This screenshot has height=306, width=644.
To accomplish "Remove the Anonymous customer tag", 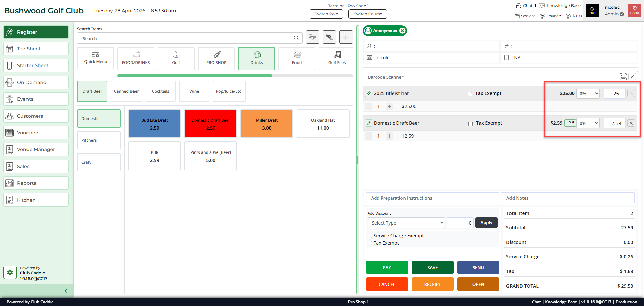I will pyautogui.click(x=402, y=31).
